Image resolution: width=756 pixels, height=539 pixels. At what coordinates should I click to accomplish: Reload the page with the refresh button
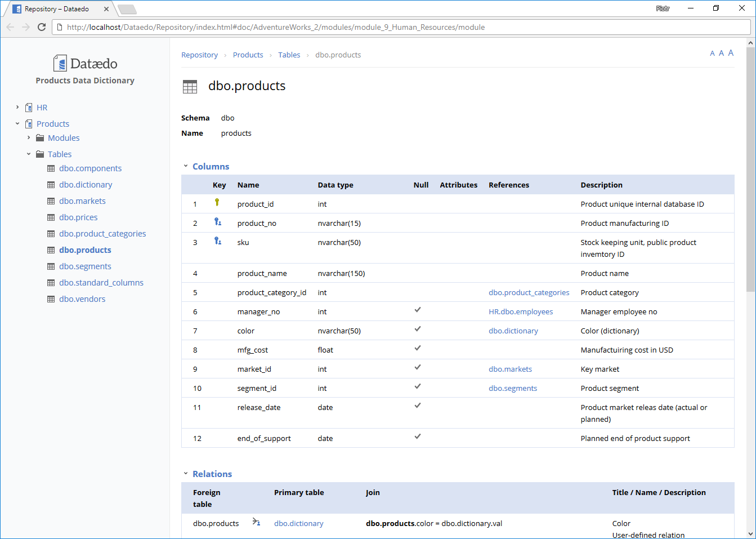click(42, 27)
